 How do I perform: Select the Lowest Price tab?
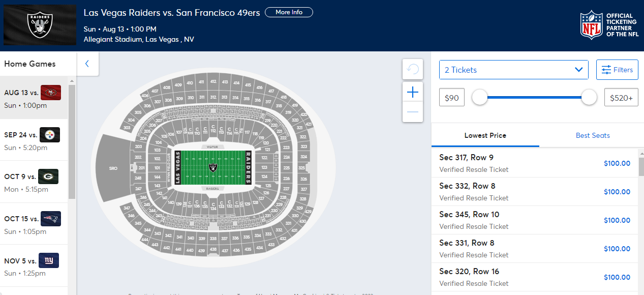(485, 135)
